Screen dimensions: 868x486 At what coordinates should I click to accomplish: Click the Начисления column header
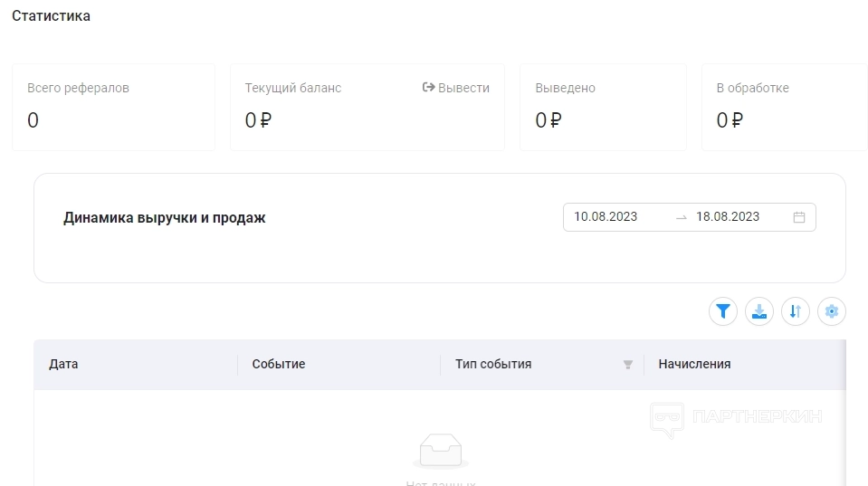pos(694,365)
